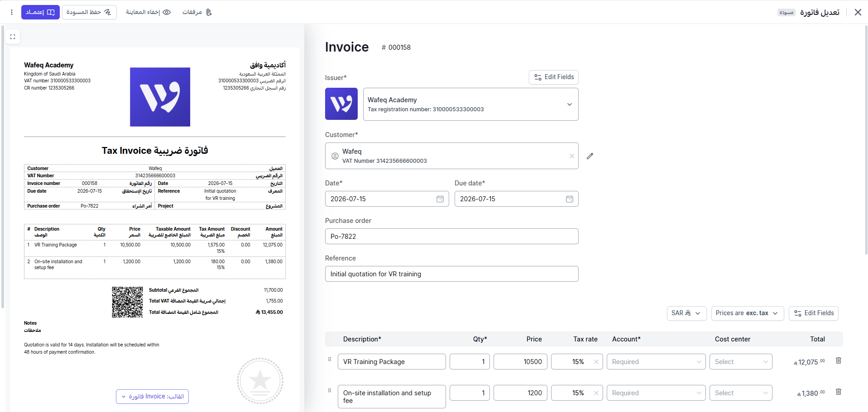Close the edit invoice dialog

858,12
